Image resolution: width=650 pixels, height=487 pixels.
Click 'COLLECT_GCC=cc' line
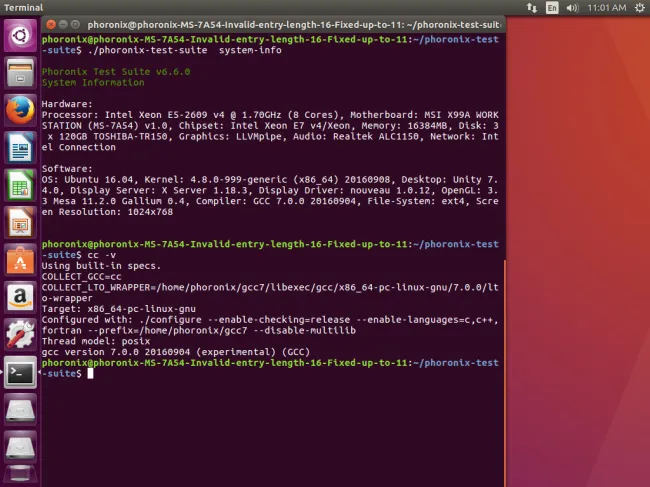pos(82,276)
